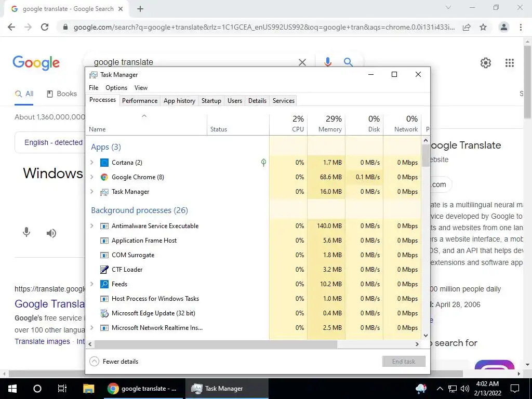Screen dimensions: 532x399
Task: Switch to the Startup tab
Action: click(x=211, y=101)
